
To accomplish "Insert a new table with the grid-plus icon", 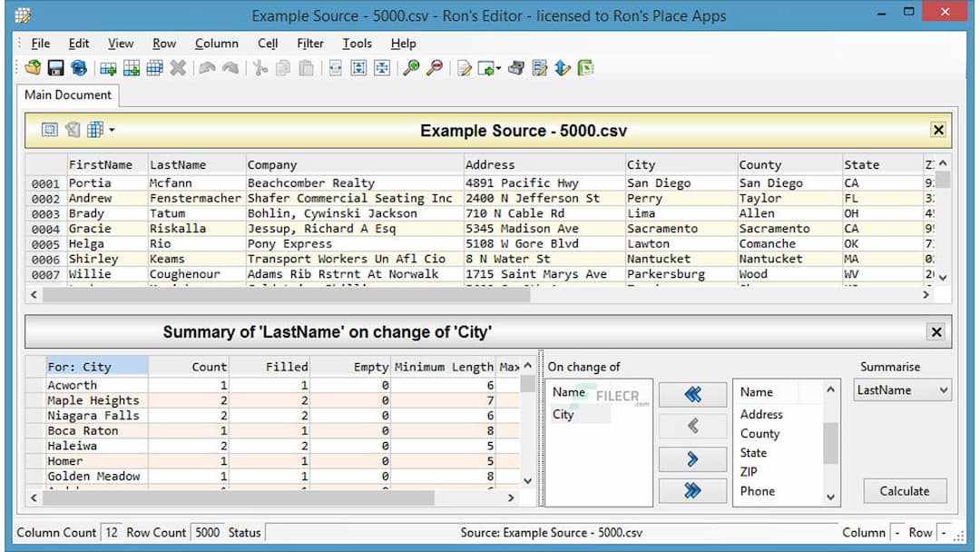I will click(x=107, y=67).
